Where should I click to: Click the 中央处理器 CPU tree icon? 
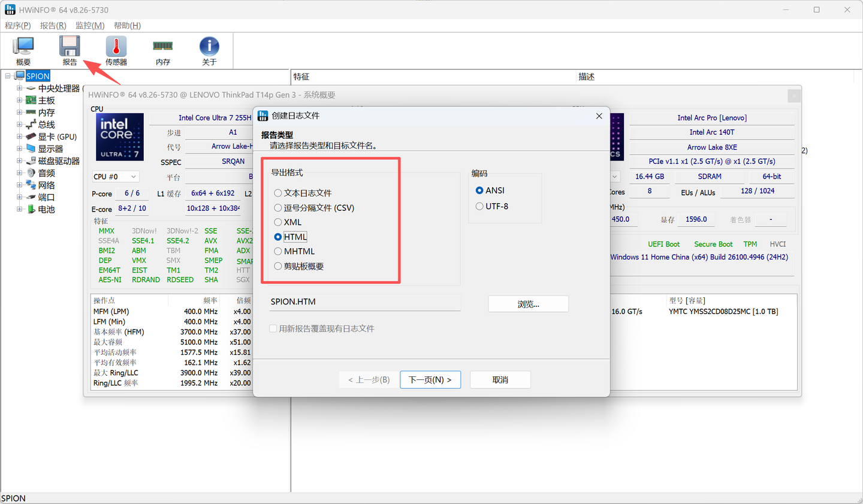(x=31, y=88)
